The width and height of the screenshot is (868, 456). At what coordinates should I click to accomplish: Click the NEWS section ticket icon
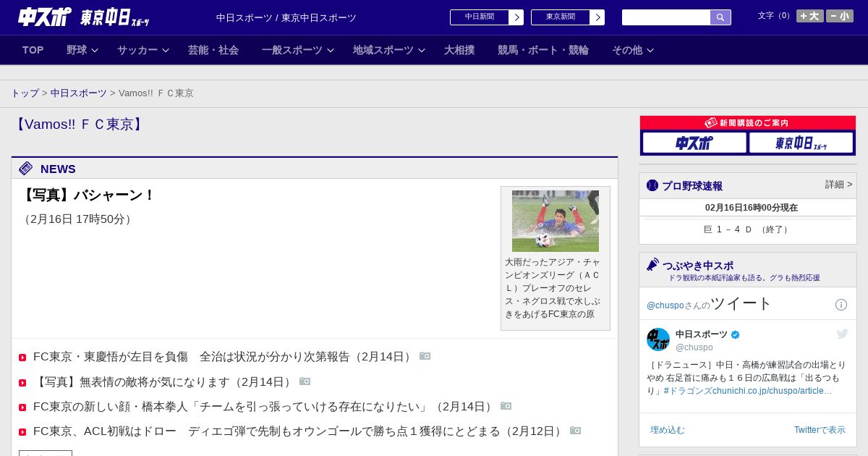click(26, 169)
